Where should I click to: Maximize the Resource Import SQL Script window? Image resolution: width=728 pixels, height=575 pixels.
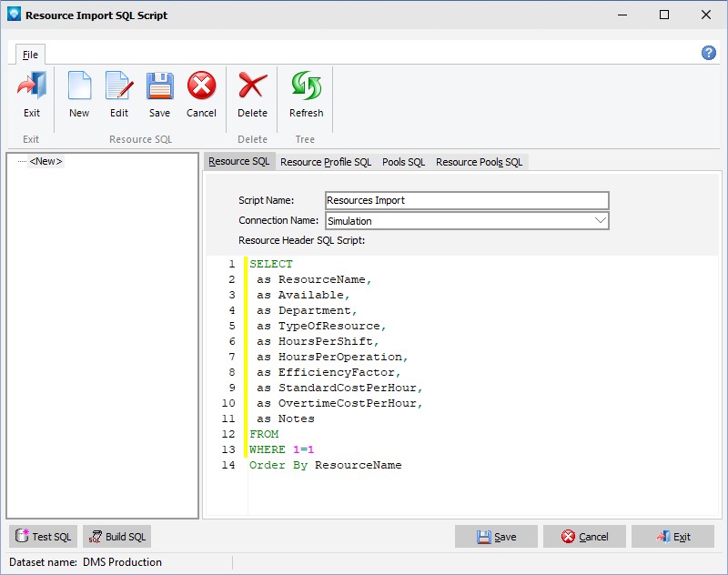[x=664, y=15]
